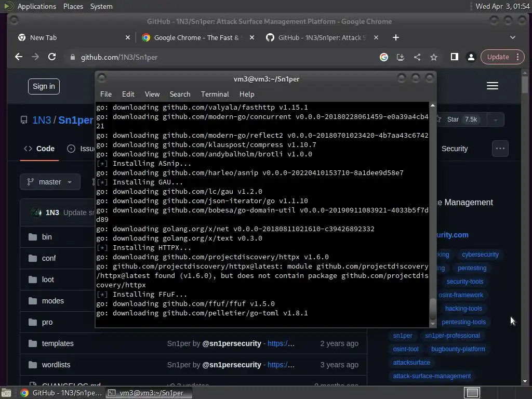Click the conf folder icon

pyautogui.click(x=33, y=258)
